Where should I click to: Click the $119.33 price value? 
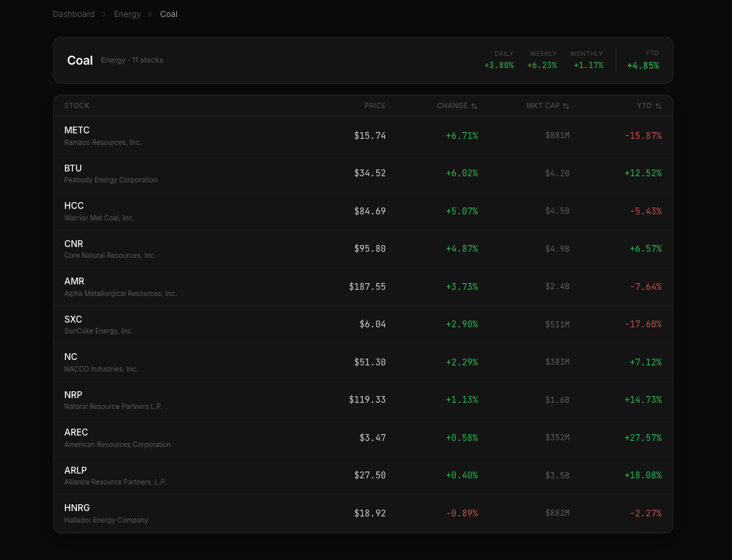[x=367, y=400]
